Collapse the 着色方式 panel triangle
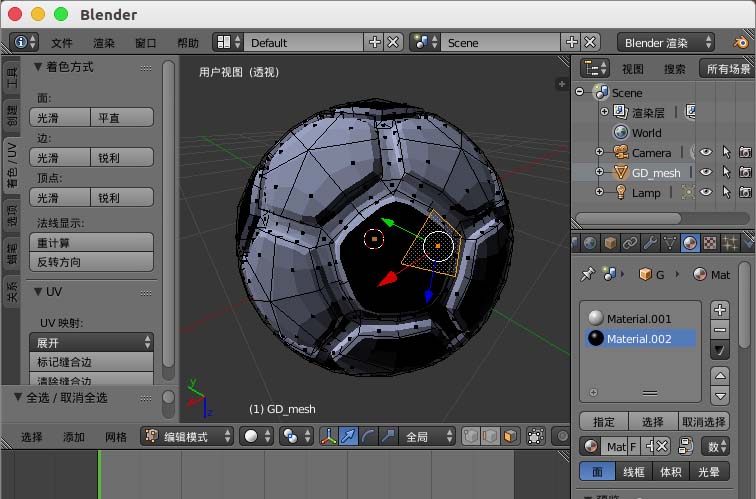756x499 pixels. pyautogui.click(x=38, y=67)
